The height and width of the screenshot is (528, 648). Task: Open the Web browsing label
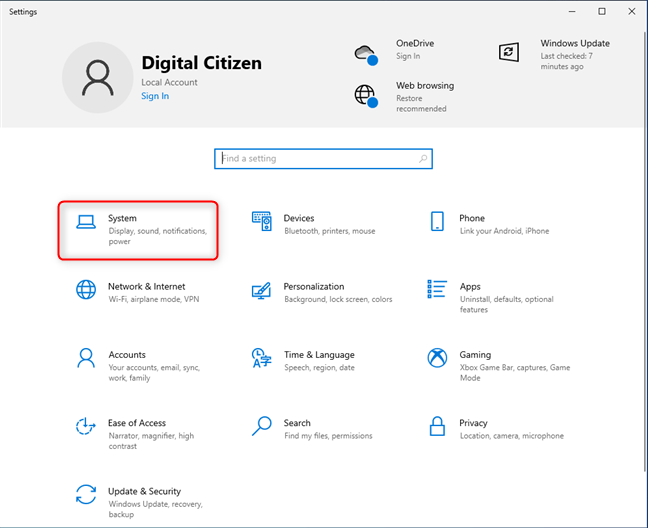coord(425,86)
